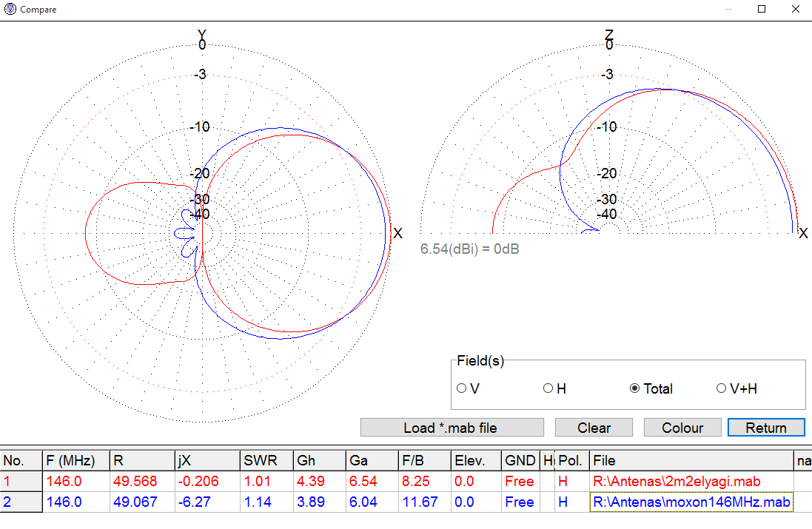Click Gh value 3.89
Viewport: 812px width, 529px height.
coord(320,502)
